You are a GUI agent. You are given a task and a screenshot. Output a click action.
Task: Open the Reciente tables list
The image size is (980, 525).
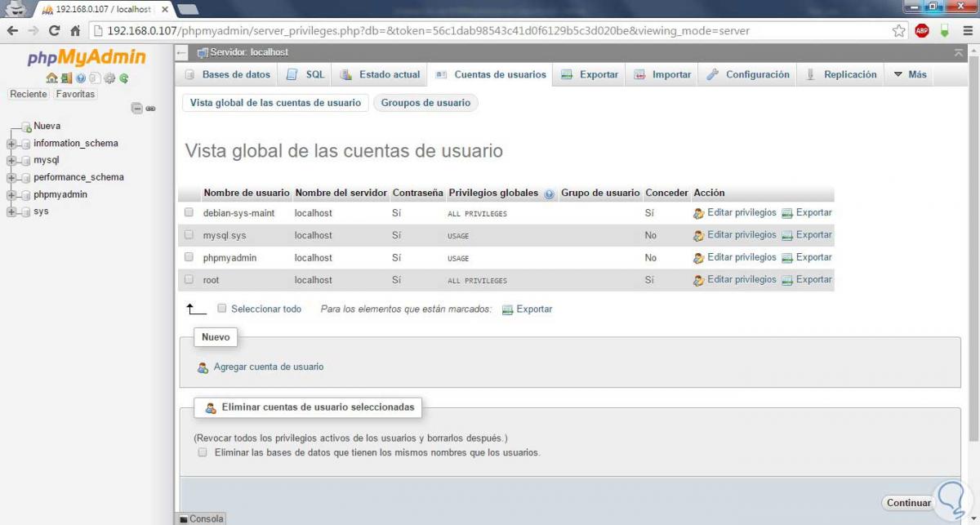click(29, 95)
